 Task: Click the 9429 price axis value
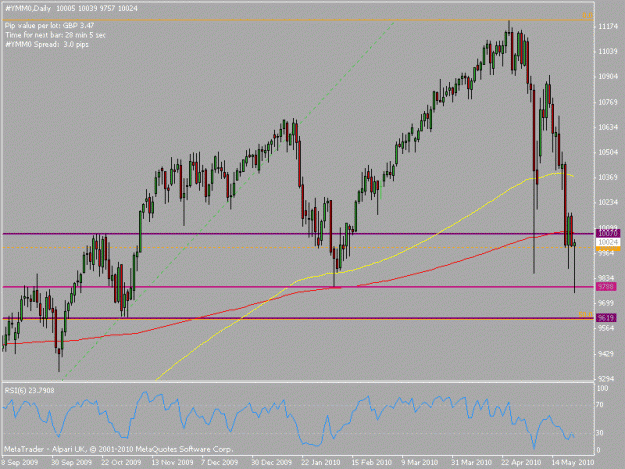pyautogui.click(x=606, y=353)
